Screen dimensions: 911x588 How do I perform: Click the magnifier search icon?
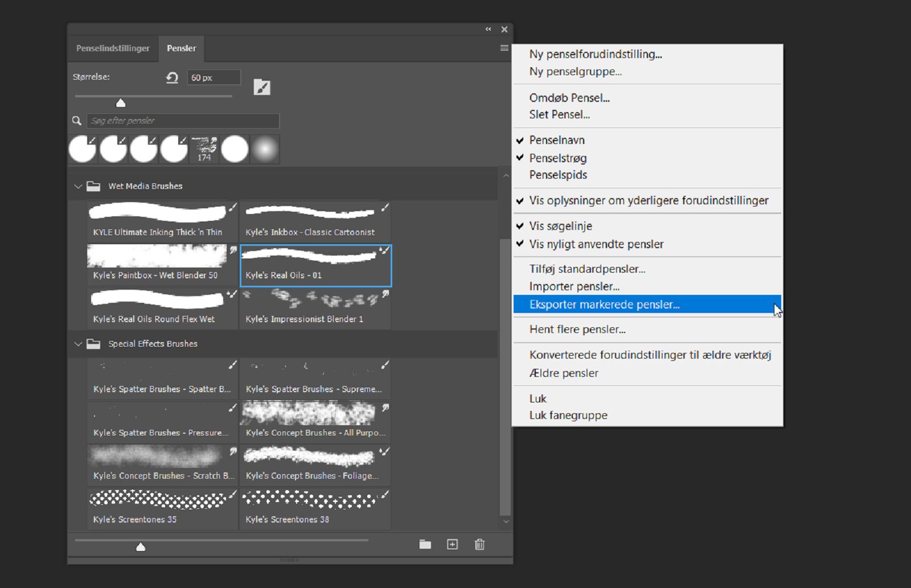pyautogui.click(x=77, y=121)
